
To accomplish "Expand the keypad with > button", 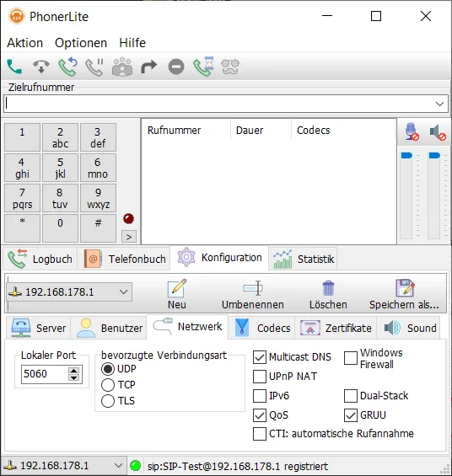I will (129, 237).
